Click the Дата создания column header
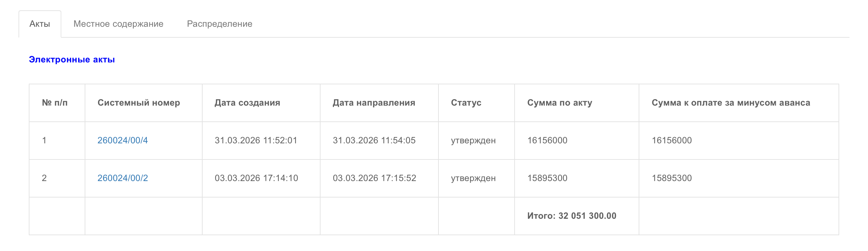 [x=247, y=103]
